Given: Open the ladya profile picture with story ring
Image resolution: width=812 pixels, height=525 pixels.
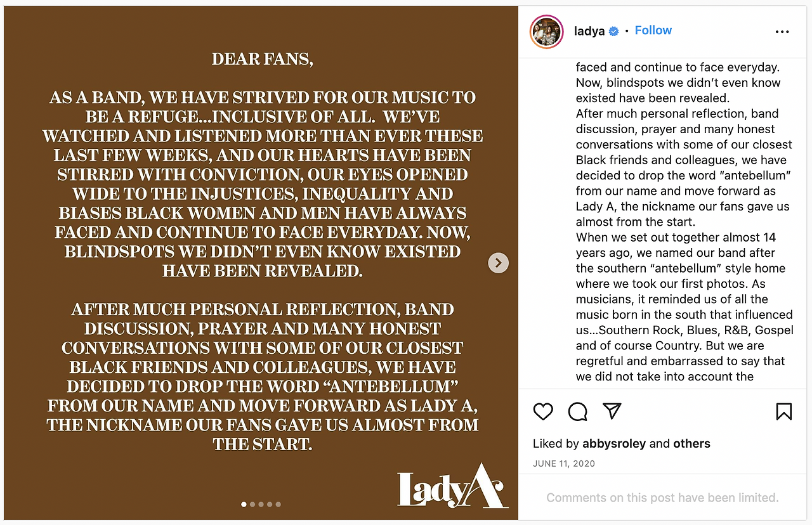Looking at the screenshot, I should click(547, 31).
